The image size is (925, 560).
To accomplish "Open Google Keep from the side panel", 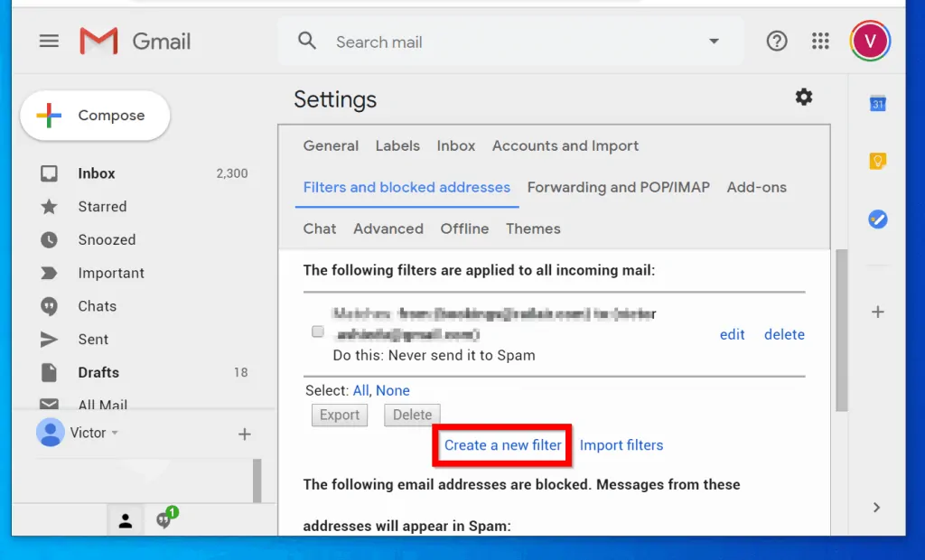I will point(877,161).
